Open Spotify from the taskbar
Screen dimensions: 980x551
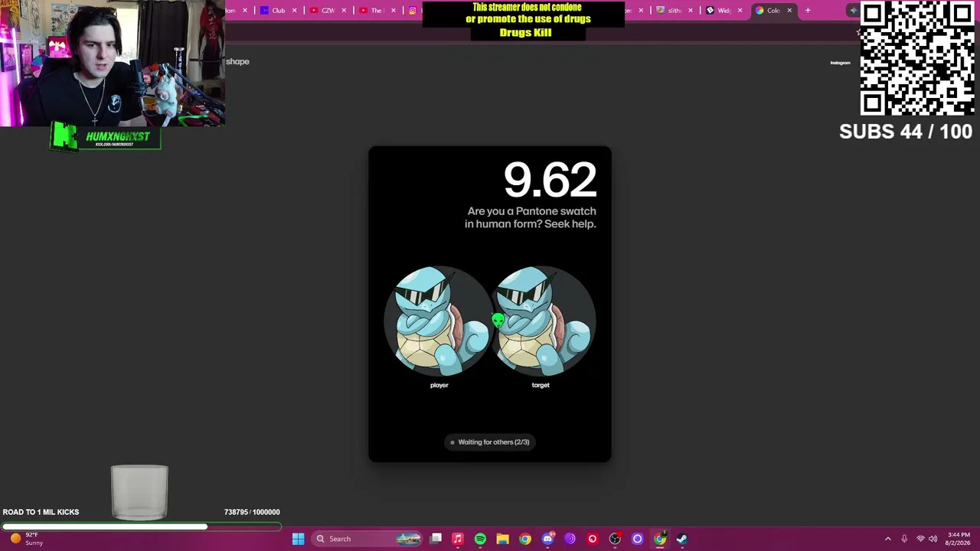pyautogui.click(x=480, y=539)
